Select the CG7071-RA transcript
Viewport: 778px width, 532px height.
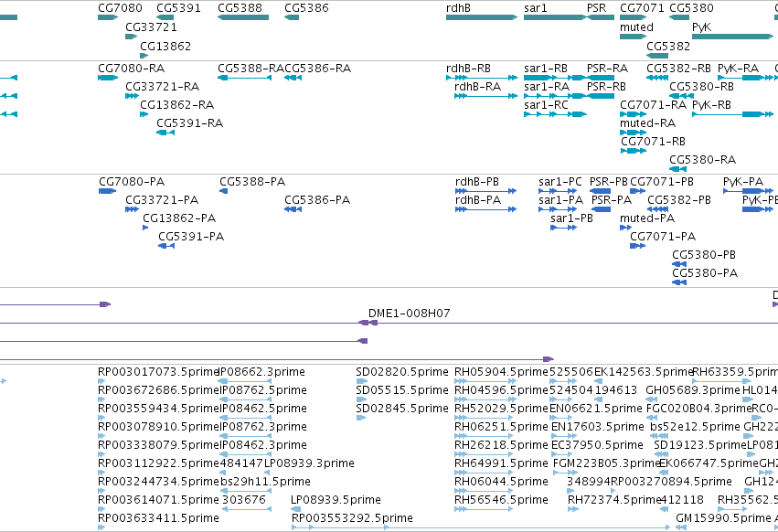coord(634,114)
